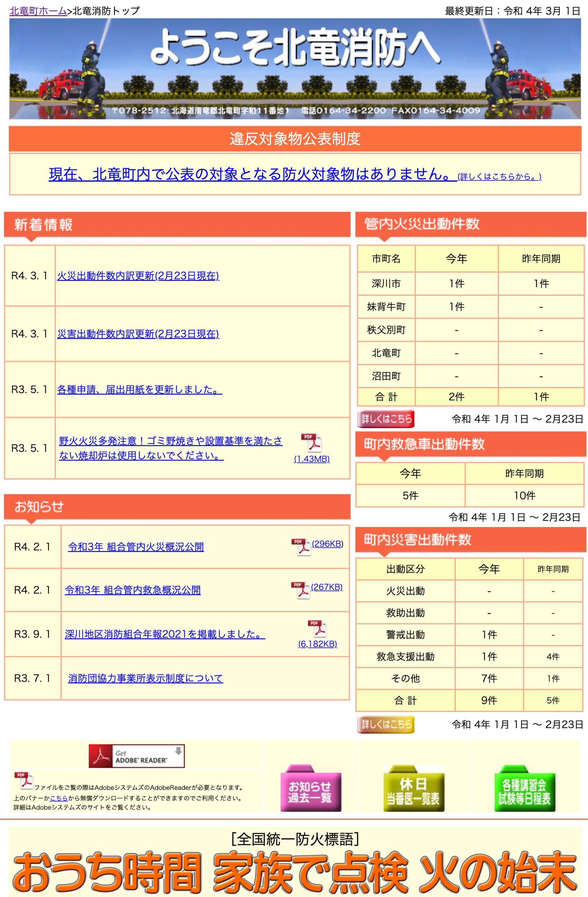
Task: Open 災害出動件数内訳更新 link
Action: (138, 334)
